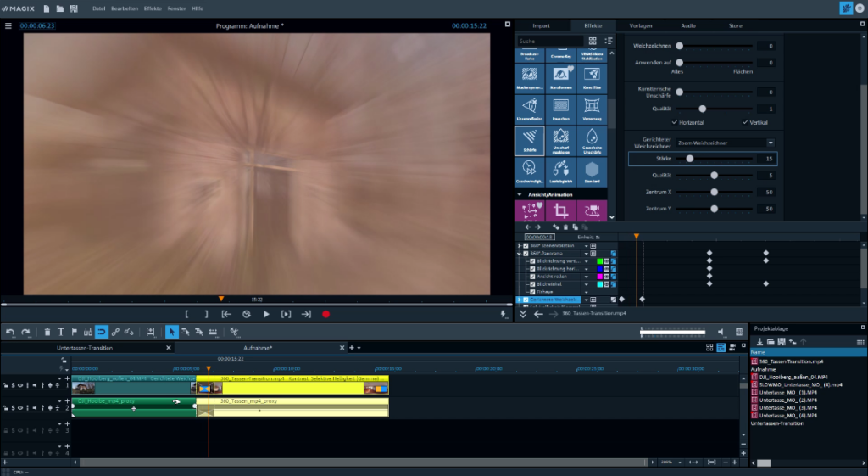Click the ungroup (broken chain) icon
Screen dimensions: 868x476
pos(129,332)
